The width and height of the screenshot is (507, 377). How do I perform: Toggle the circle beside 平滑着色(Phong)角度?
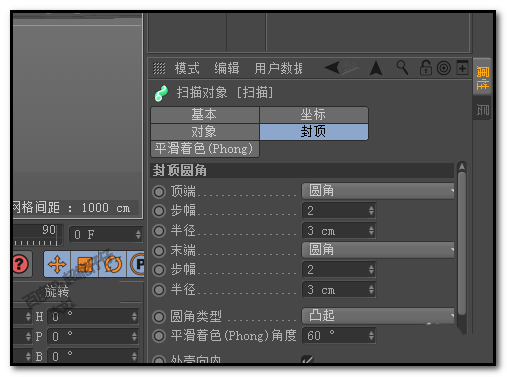pyautogui.click(x=159, y=336)
